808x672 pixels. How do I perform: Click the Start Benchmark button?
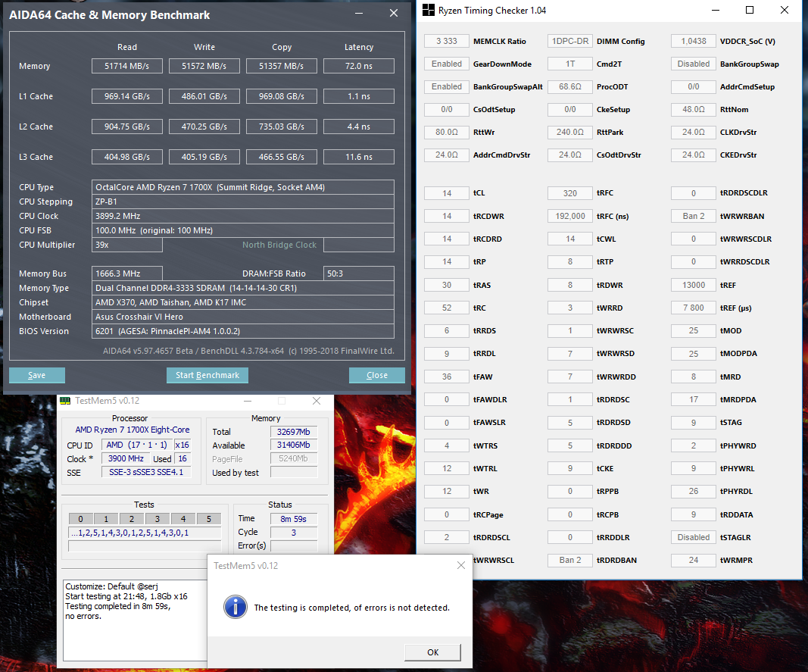click(x=207, y=375)
